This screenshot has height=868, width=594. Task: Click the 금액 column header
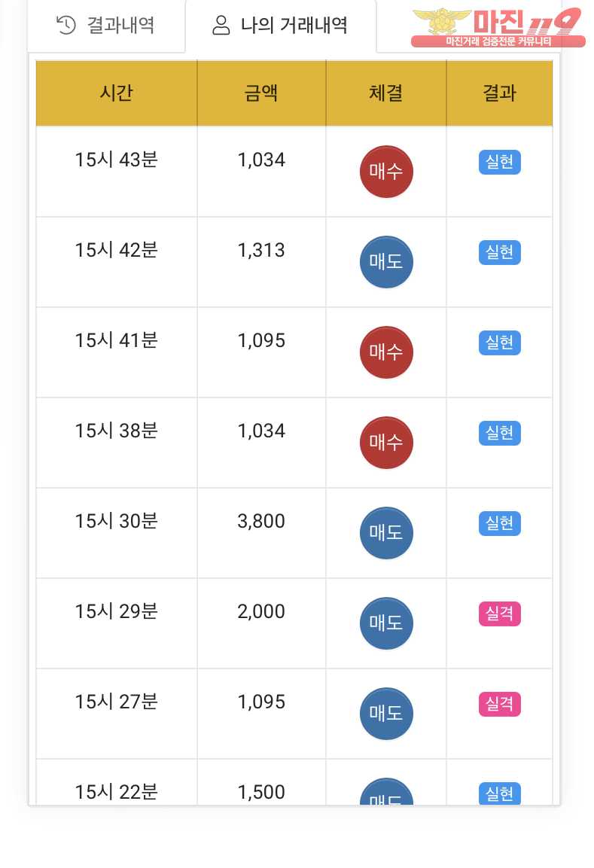pos(261,93)
